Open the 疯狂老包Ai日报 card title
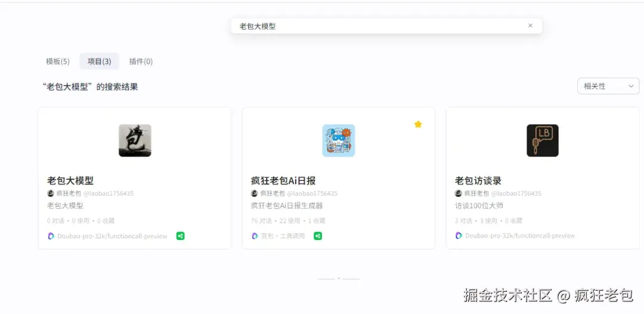 (x=283, y=180)
